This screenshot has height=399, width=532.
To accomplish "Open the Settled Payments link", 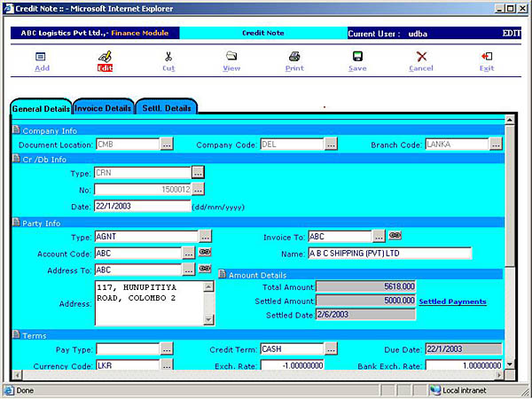I will (452, 301).
